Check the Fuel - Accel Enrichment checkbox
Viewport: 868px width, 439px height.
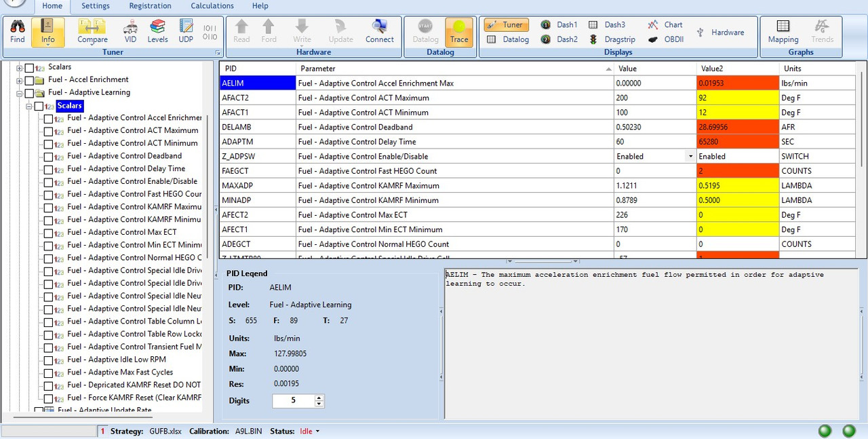click(x=29, y=80)
